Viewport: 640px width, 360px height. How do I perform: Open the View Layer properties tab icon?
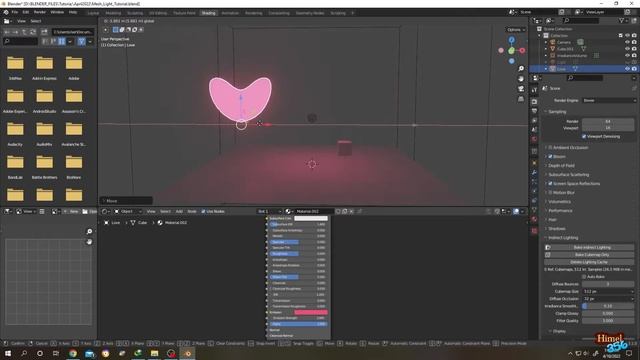[x=534, y=121]
